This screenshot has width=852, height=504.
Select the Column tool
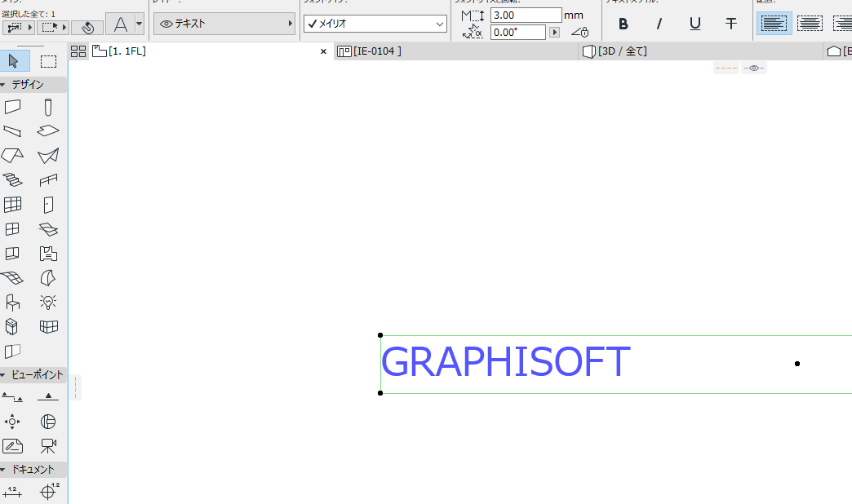pos(48,107)
